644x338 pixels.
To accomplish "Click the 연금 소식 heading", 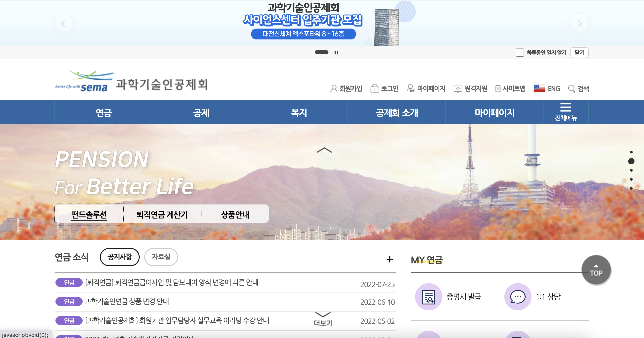I will pos(72,257).
